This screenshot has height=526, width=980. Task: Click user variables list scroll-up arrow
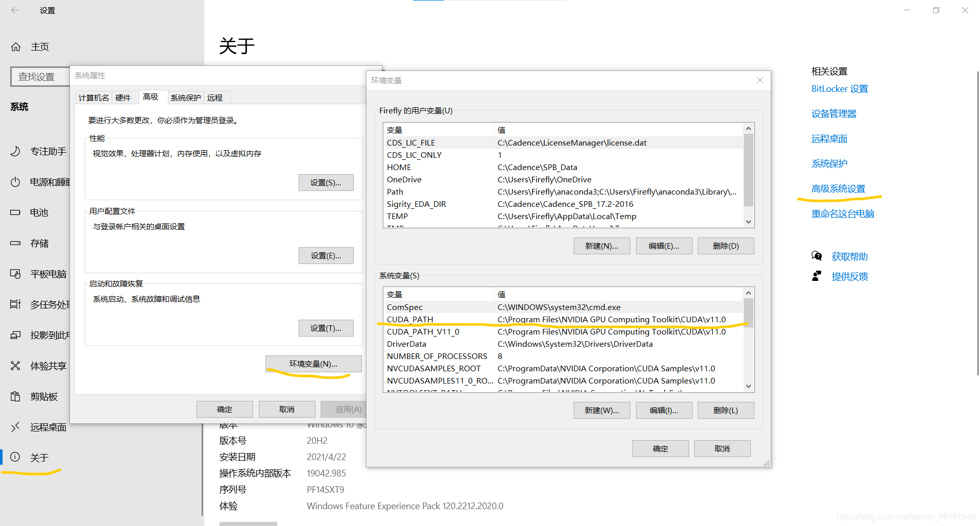click(749, 129)
